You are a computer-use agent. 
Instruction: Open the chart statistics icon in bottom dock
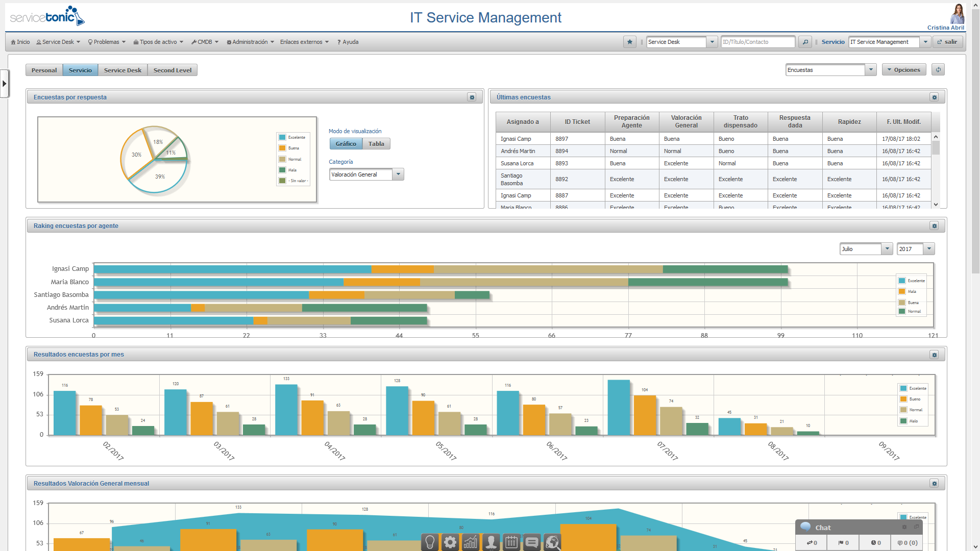tap(471, 542)
